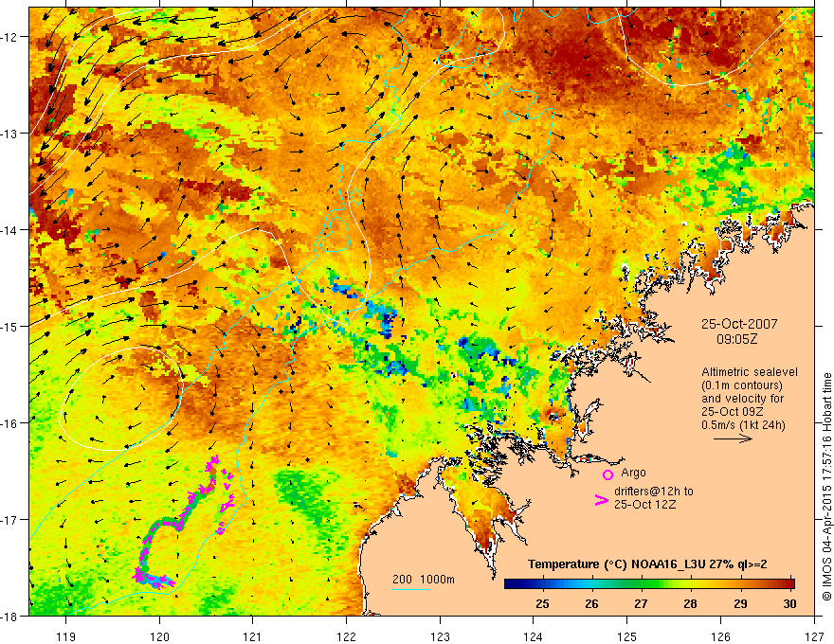The image size is (834, 644).
Task: Click the longitude axis label 127
Action: pos(814,636)
